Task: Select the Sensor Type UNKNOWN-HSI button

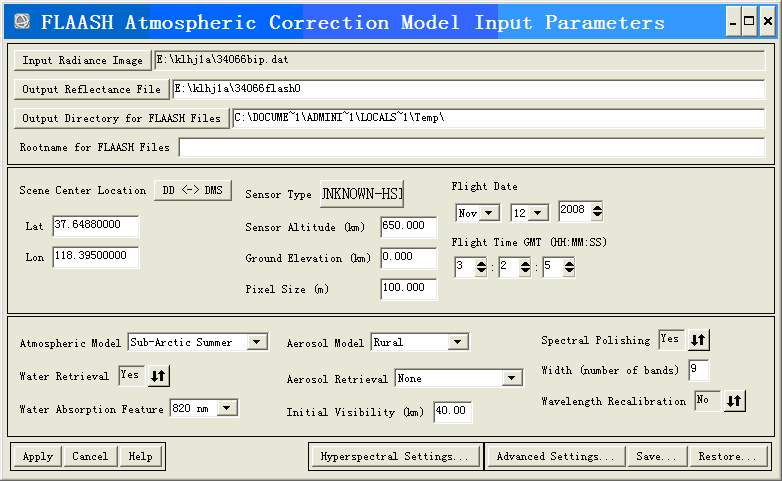Action: point(362,194)
